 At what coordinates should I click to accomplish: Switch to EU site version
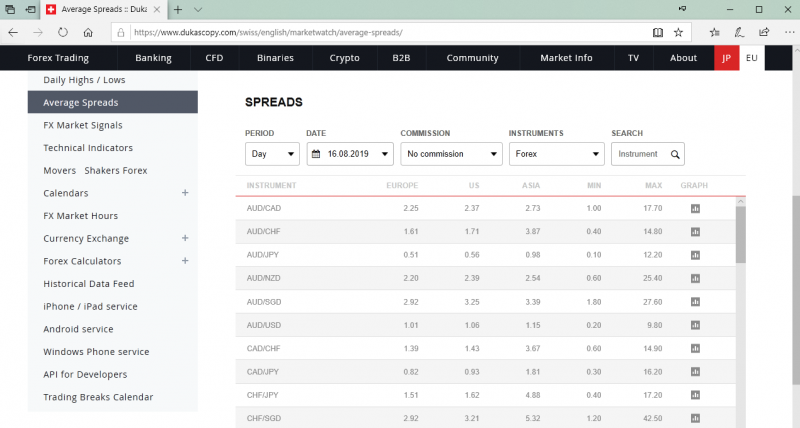click(752, 58)
